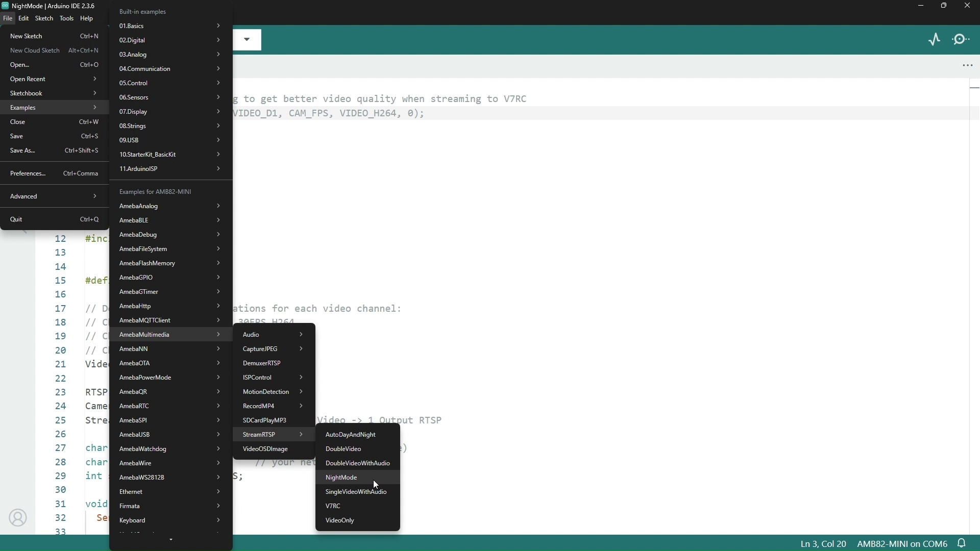This screenshot has height=551, width=980.
Task: Expand the Open Recent submenu
Action: [54, 79]
